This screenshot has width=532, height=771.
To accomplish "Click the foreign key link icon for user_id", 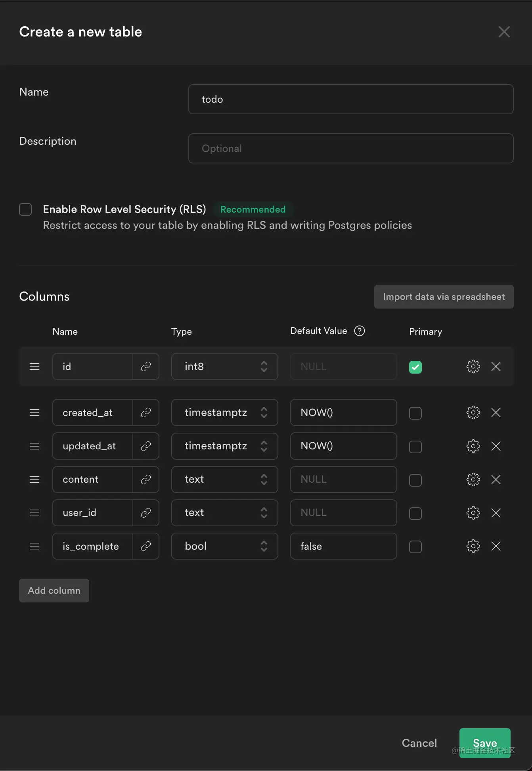I will (146, 513).
